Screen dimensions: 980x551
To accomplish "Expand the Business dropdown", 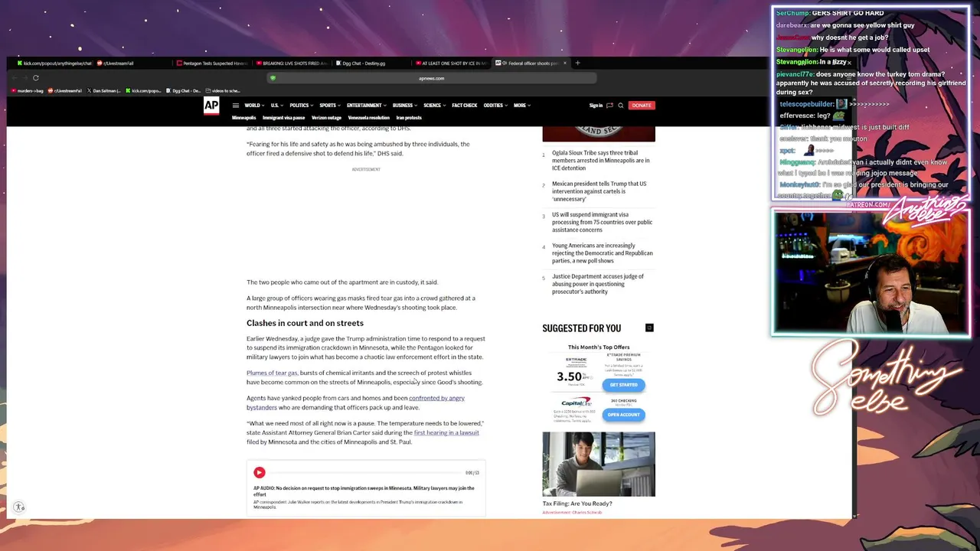I will (x=404, y=106).
